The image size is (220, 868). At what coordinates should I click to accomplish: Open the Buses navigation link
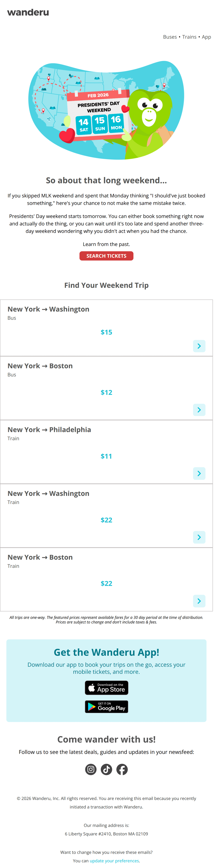[170, 37]
